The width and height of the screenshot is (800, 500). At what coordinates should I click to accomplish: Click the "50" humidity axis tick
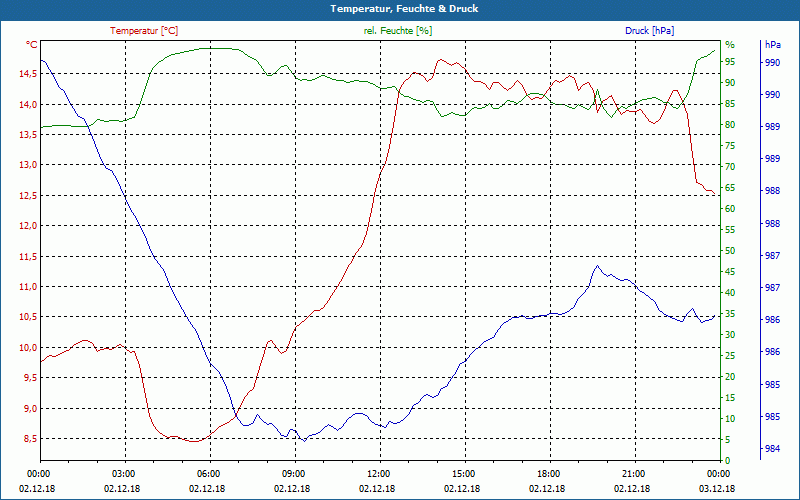730,251
